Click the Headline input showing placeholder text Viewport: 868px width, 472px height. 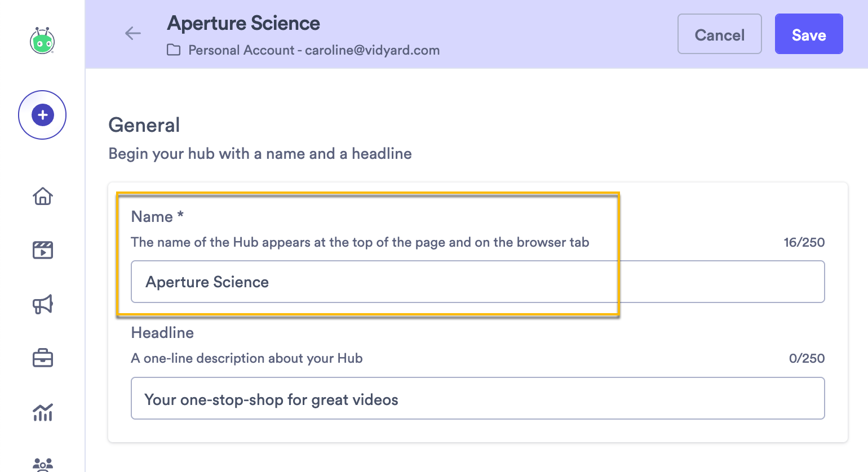click(478, 398)
